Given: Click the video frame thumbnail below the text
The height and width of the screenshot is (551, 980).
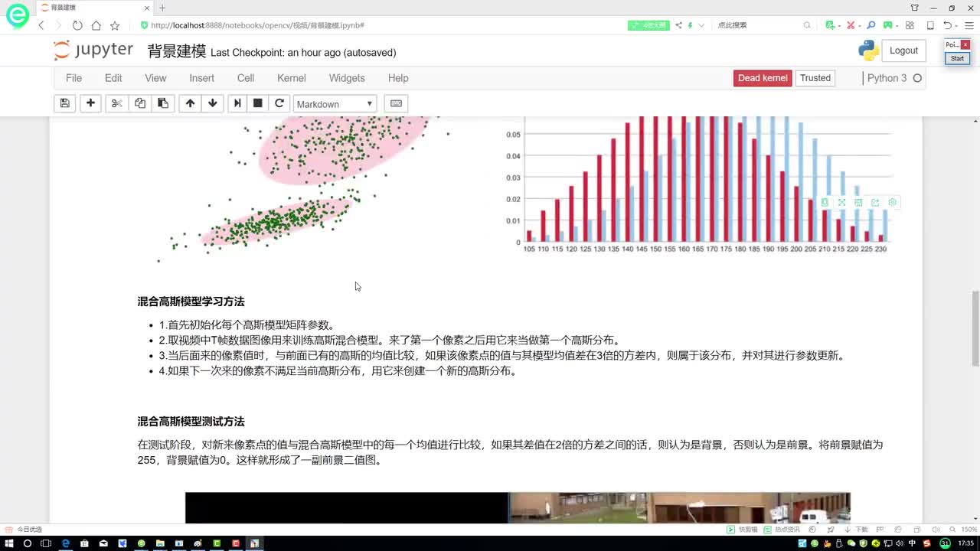Looking at the screenshot, I should [x=518, y=508].
